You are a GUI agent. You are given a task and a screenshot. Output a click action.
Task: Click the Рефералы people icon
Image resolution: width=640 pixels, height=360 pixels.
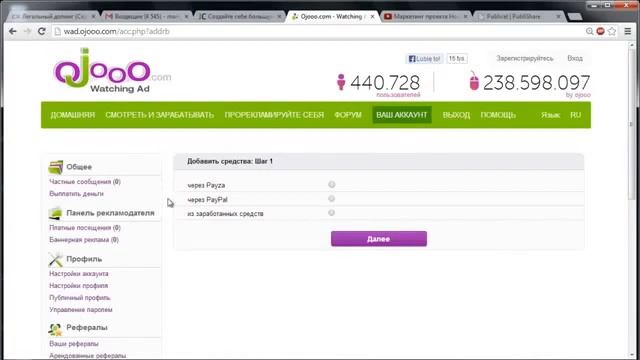tap(55, 329)
